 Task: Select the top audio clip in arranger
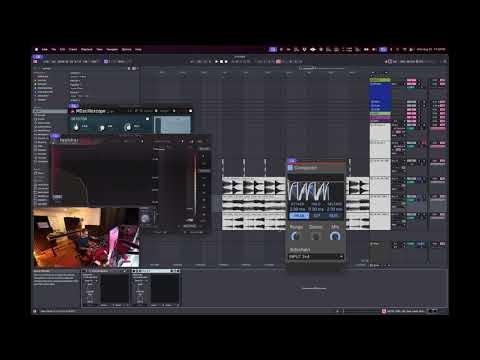coord(254,186)
